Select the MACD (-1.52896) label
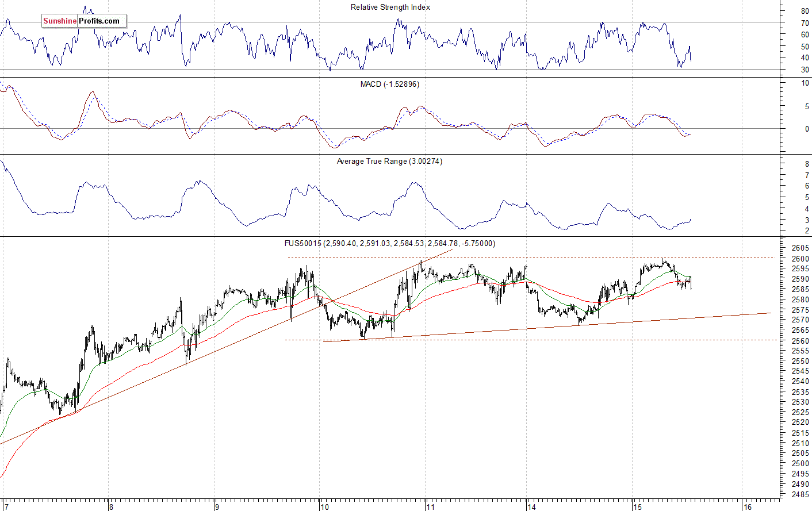Image resolution: width=812 pixels, height=511 pixels. [x=390, y=84]
